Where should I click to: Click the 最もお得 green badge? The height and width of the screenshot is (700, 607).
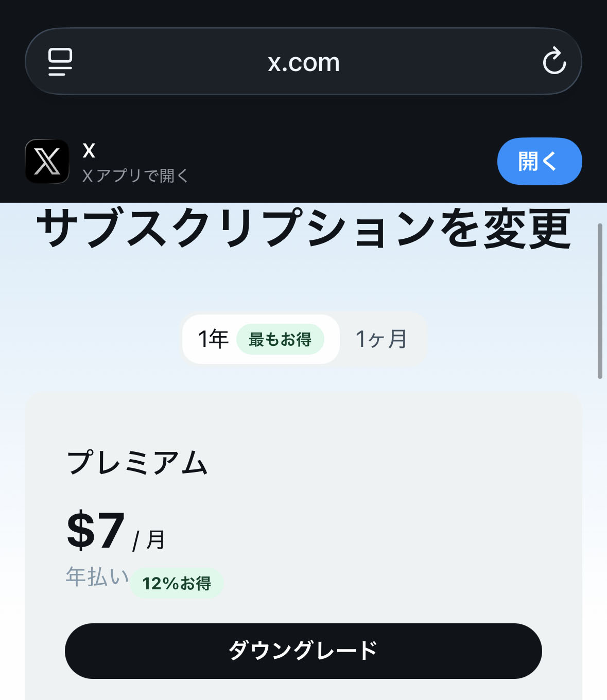coord(280,340)
